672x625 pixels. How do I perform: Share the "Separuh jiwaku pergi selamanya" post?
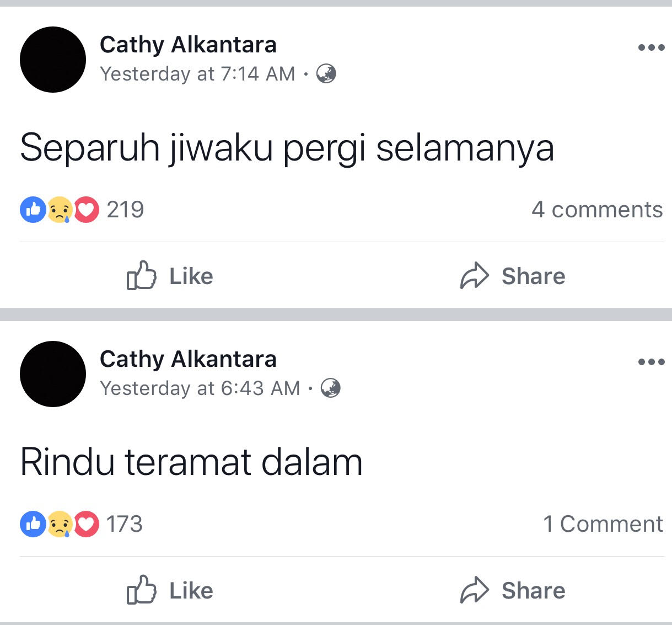pos(513,276)
